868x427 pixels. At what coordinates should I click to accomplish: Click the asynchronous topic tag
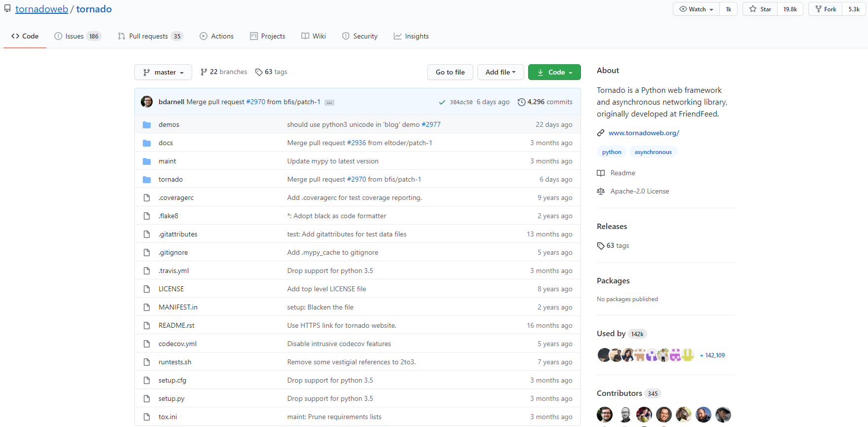[653, 152]
